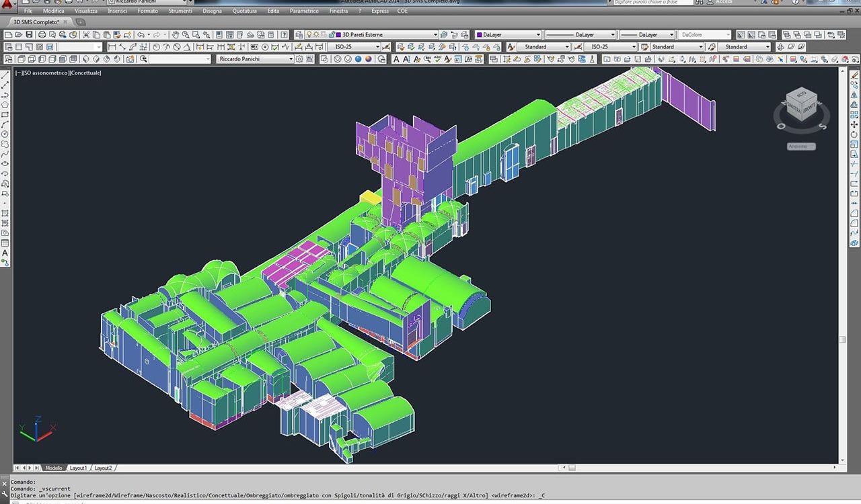861x504 pixels.
Task: Click the Open file folder icon
Action: [18, 34]
